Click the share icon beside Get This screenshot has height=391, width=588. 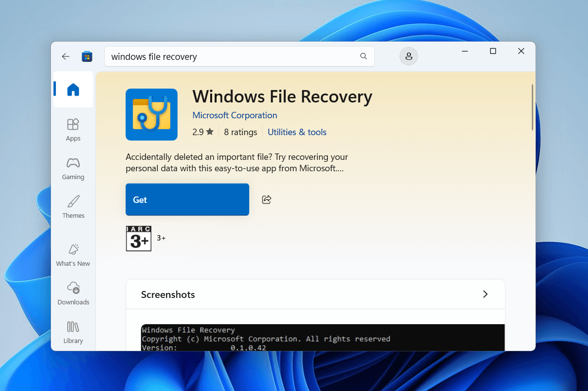(267, 199)
